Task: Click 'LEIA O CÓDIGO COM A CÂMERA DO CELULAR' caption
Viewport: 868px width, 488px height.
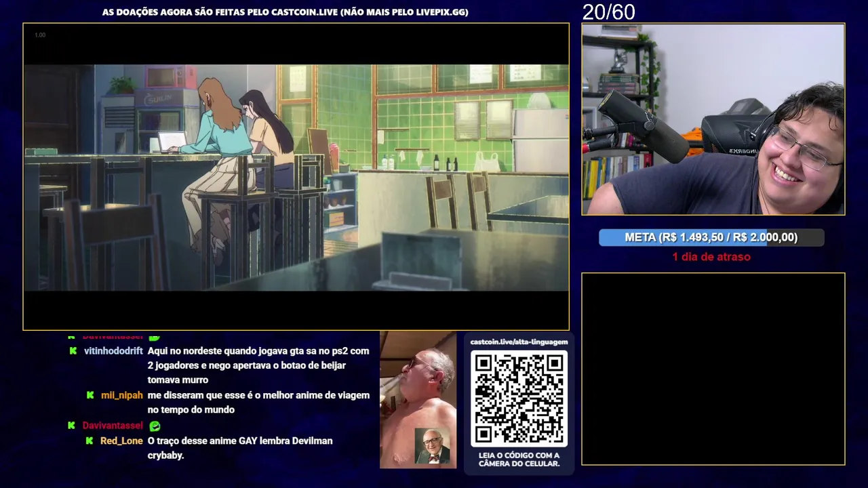Action: (x=519, y=460)
